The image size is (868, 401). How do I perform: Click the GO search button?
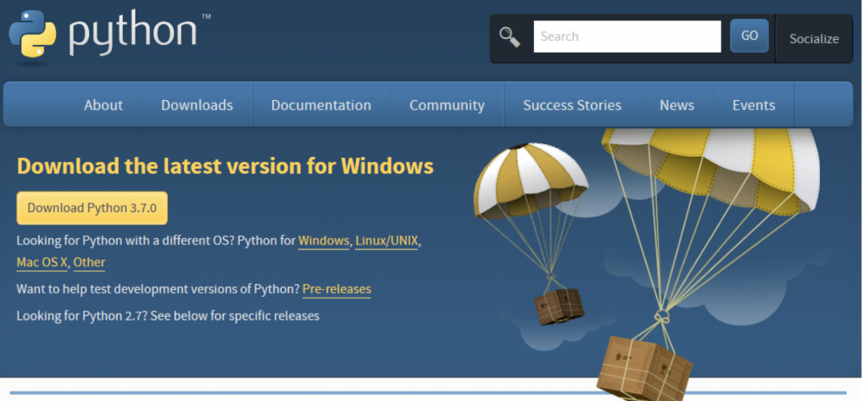click(749, 36)
